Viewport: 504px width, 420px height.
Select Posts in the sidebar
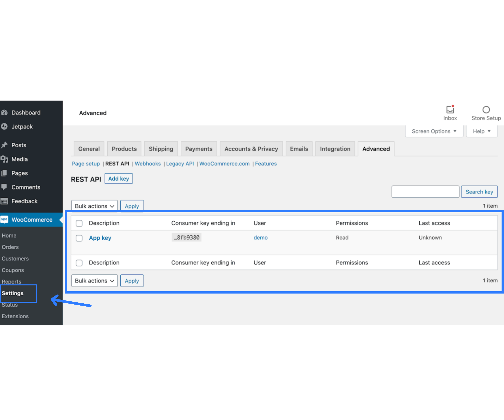(18, 145)
